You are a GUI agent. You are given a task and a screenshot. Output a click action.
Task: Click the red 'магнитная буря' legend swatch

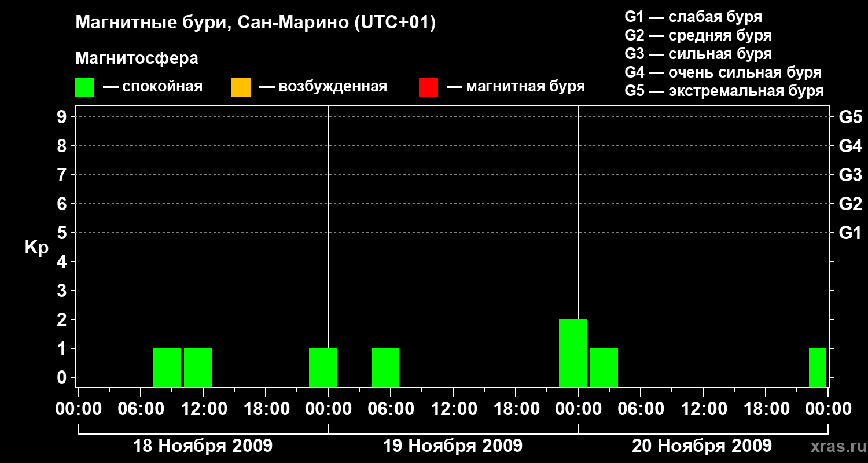428,87
